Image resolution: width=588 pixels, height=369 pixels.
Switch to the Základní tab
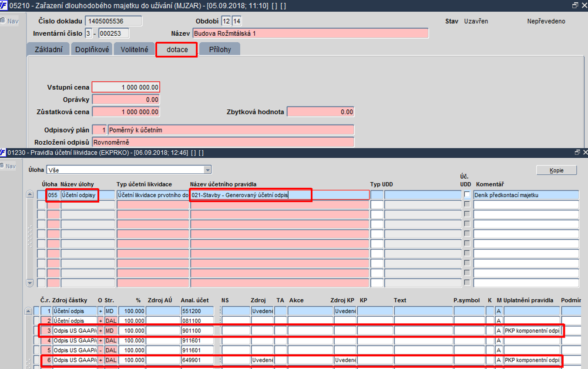click(48, 49)
